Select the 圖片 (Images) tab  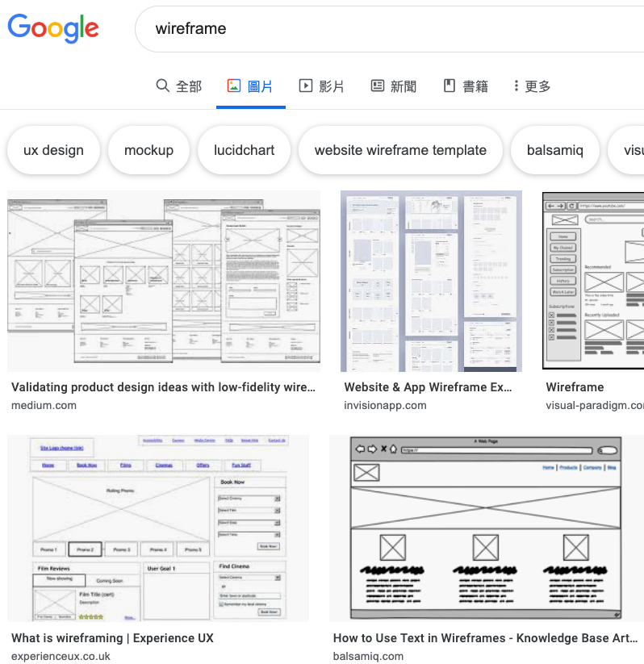[250, 86]
